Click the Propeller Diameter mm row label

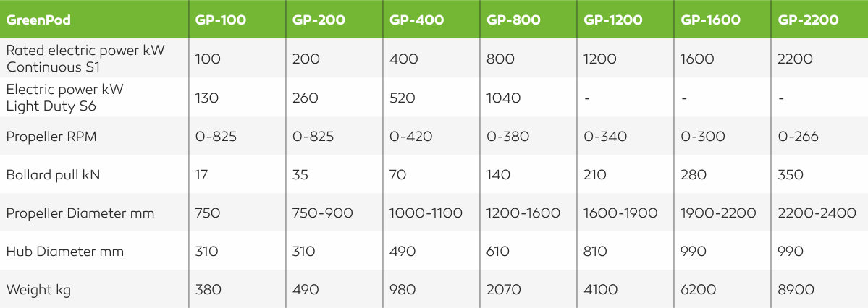tap(80, 213)
